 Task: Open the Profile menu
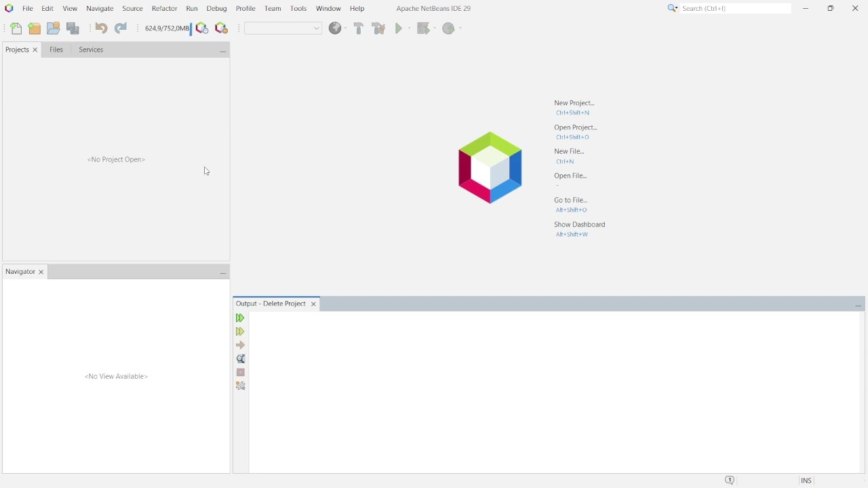[246, 9]
